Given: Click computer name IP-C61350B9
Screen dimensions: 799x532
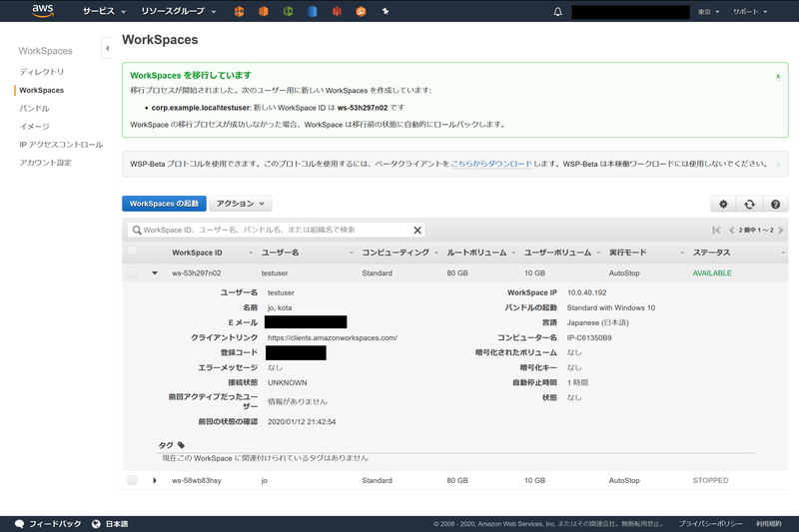Looking at the screenshot, I should (589, 337).
